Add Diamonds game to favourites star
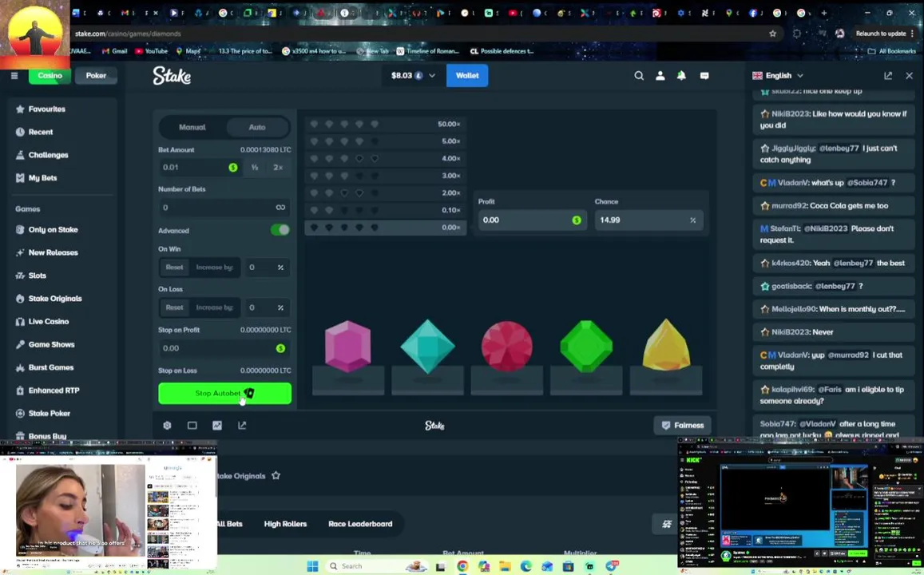Image resolution: width=924 pixels, height=575 pixels. [x=276, y=475]
